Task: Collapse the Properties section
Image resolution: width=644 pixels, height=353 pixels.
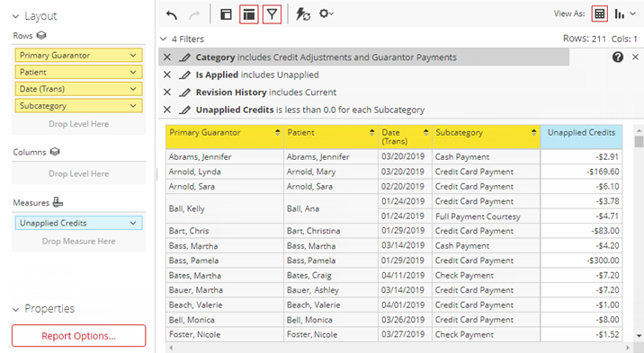Action: coord(16,309)
